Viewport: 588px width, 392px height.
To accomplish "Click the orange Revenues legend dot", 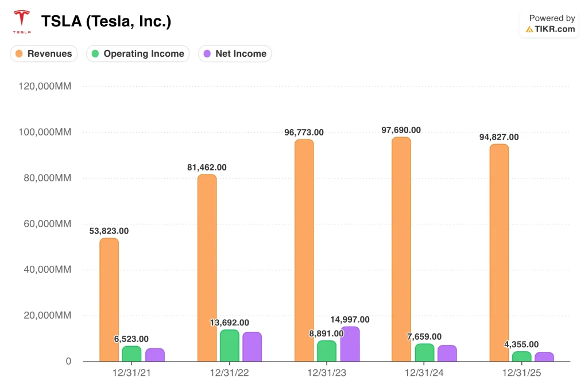I will [x=19, y=54].
